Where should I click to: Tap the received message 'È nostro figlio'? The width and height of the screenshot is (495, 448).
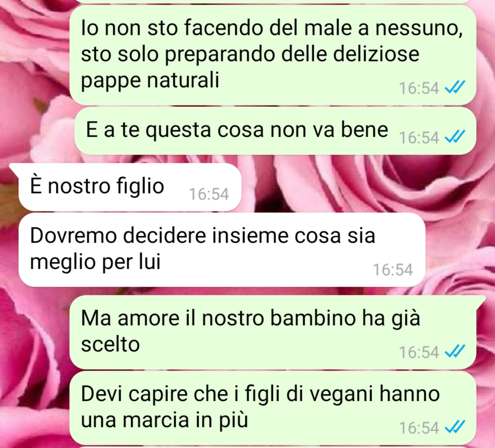[x=130, y=187]
